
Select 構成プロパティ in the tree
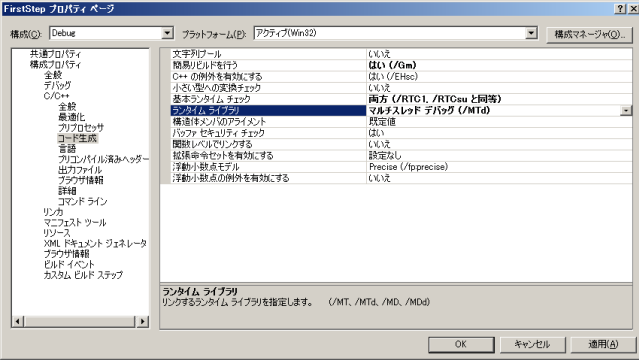point(55,64)
